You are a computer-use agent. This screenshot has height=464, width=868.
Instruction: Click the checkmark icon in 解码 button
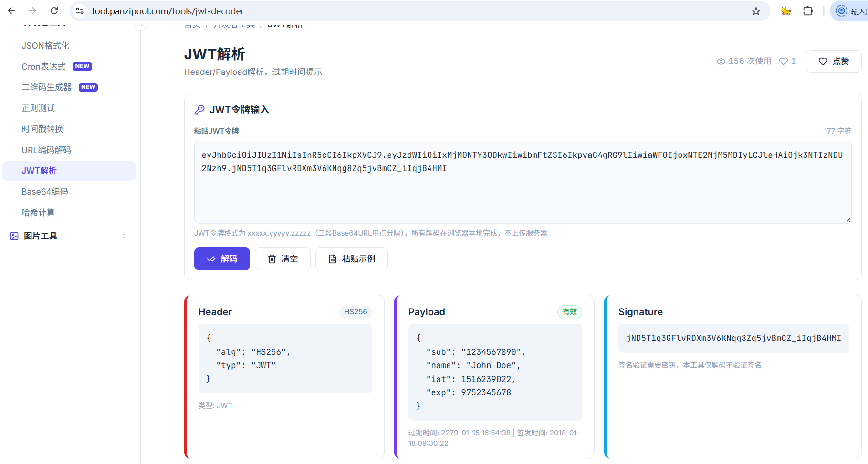pos(211,259)
